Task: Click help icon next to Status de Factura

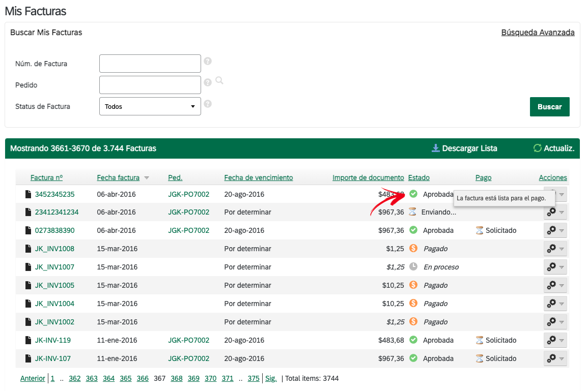Action: point(208,104)
